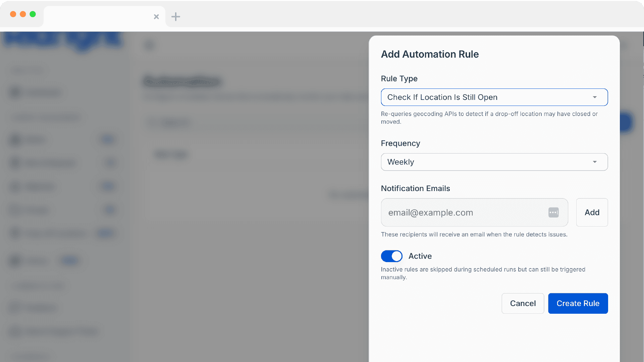
Task: Open a new browser tab
Action: point(176,17)
